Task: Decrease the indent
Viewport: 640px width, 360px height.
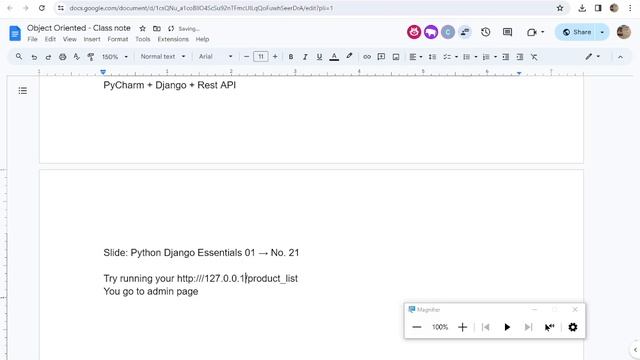Action: [x=505, y=57]
